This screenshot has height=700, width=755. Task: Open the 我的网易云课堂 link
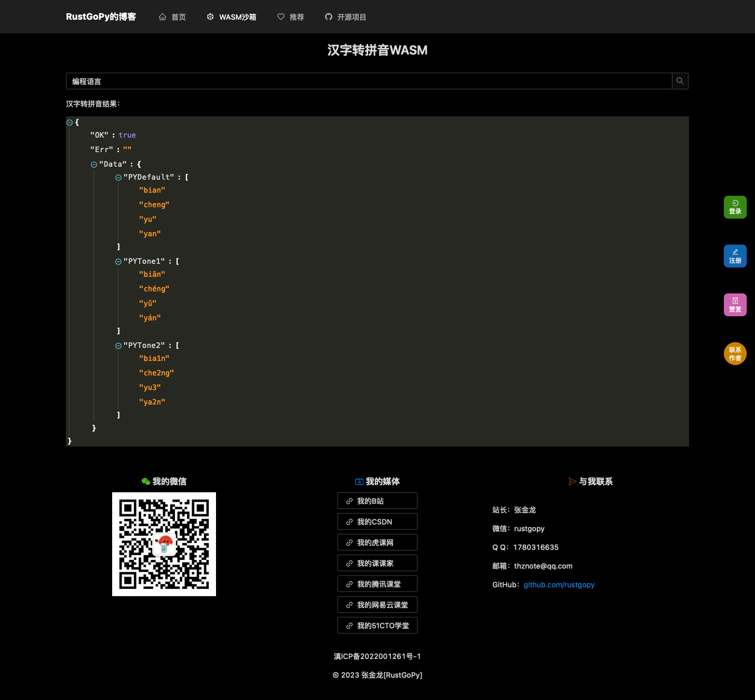pyautogui.click(x=377, y=604)
